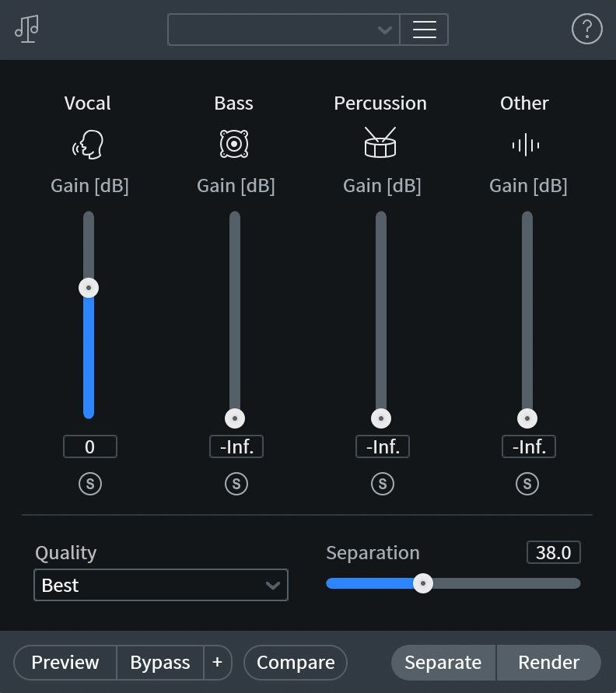The image size is (616, 693).
Task: Click the Other waveform icon
Action: [526, 145]
